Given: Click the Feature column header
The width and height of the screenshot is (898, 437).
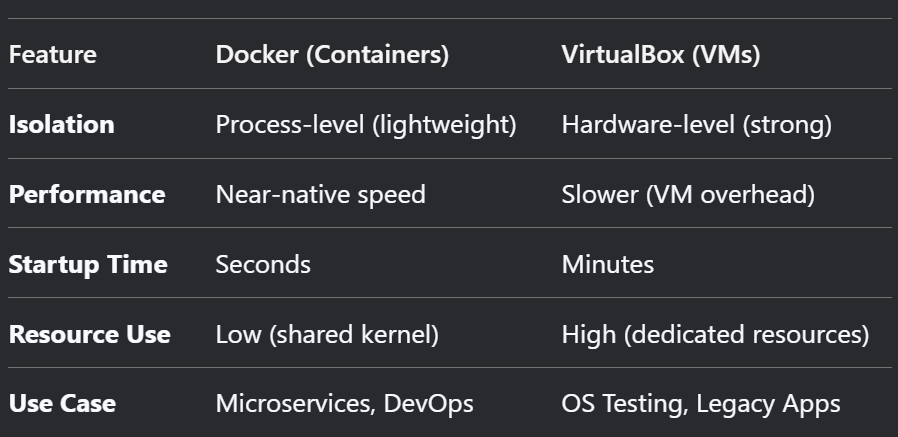Looking at the screenshot, I should pos(53,55).
